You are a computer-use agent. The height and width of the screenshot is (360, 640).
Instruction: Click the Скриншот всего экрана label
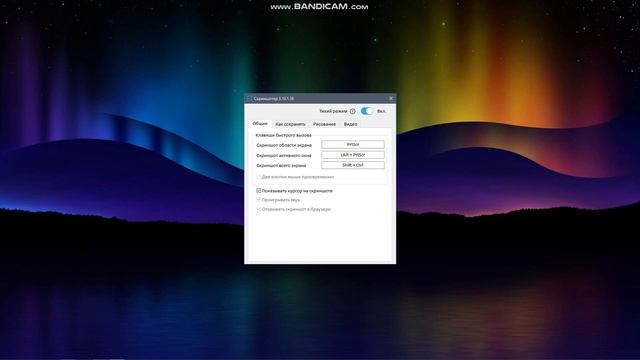281,166
